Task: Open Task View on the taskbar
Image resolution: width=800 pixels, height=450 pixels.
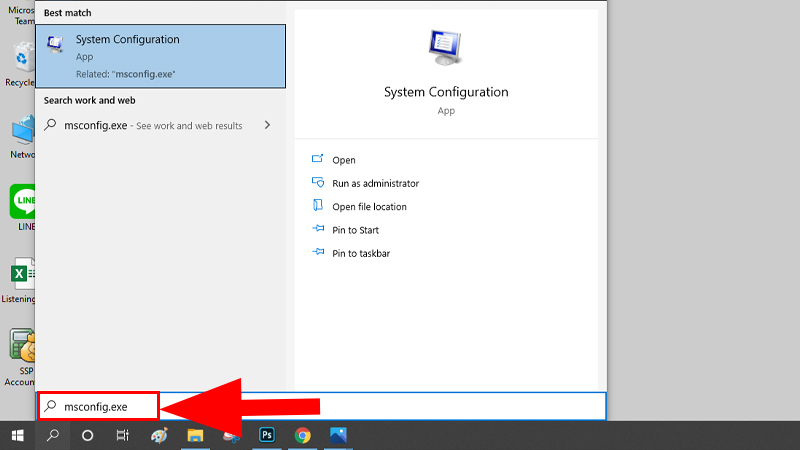Action: [x=122, y=436]
